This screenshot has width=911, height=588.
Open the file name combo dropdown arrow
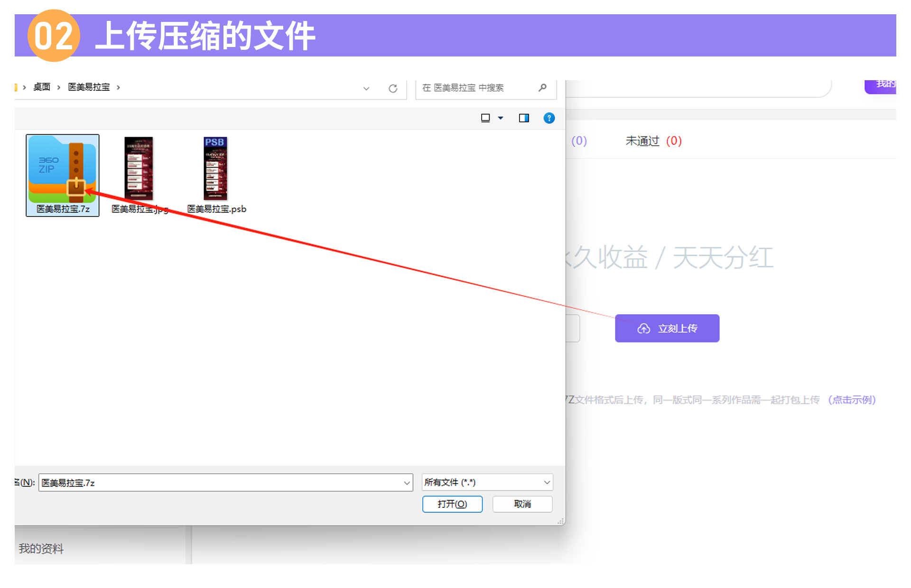tap(407, 483)
